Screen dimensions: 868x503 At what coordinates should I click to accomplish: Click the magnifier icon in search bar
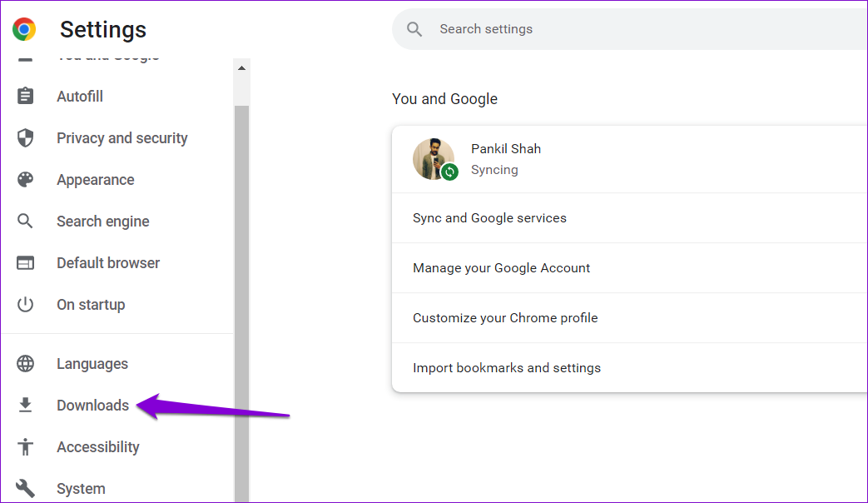coord(414,29)
